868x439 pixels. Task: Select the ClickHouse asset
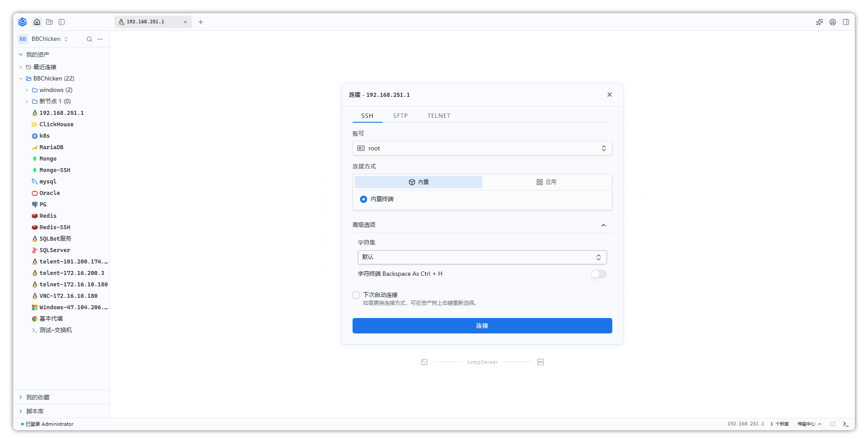click(x=56, y=124)
